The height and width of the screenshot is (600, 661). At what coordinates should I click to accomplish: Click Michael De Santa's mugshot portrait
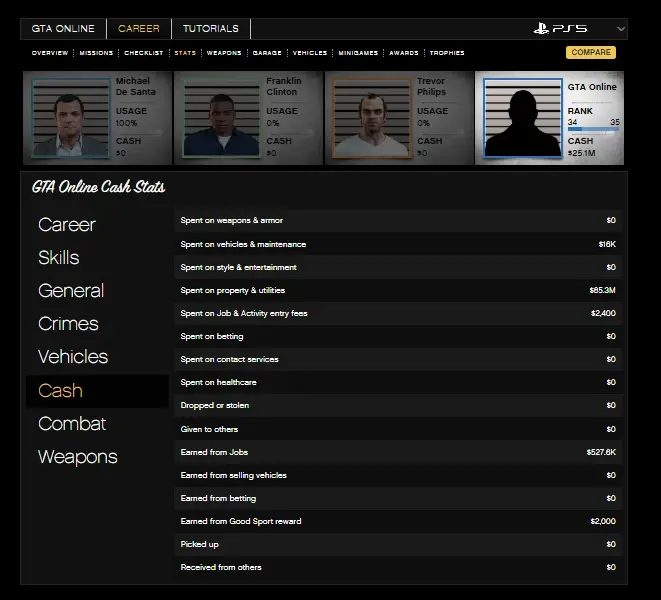69,119
